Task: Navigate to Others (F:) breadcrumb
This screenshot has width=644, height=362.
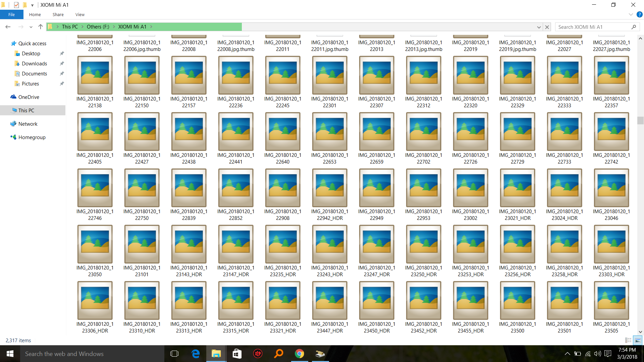Action: point(98,27)
